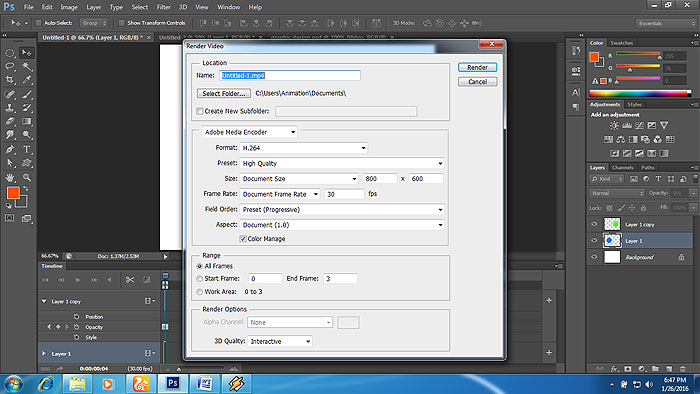The image size is (700, 394).
Task: Select the Move tool in toolbox
Action: click(27, 53)
